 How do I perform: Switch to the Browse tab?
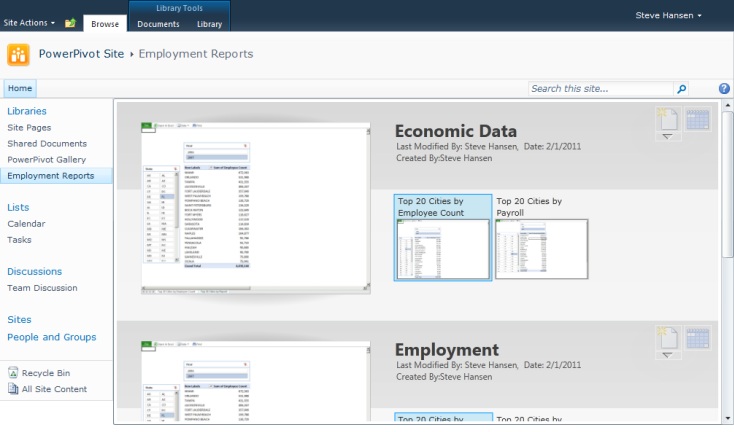pyautogui.click(x=105, y=24)
